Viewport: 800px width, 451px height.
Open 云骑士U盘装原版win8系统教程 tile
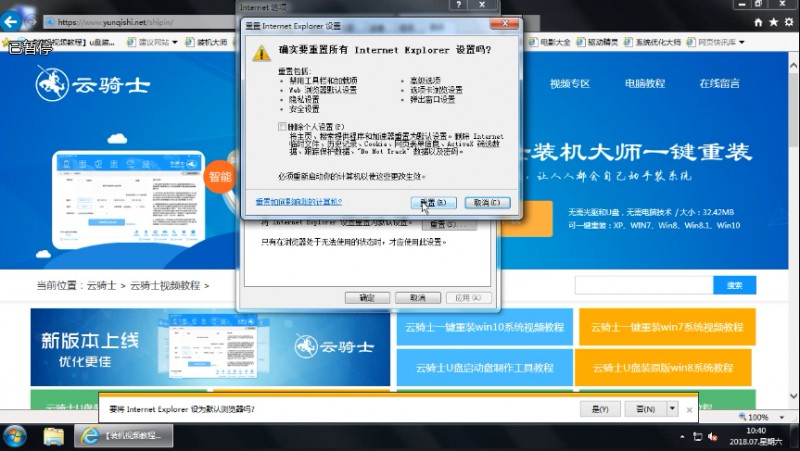pyautogui.click(x=663, y=367)
